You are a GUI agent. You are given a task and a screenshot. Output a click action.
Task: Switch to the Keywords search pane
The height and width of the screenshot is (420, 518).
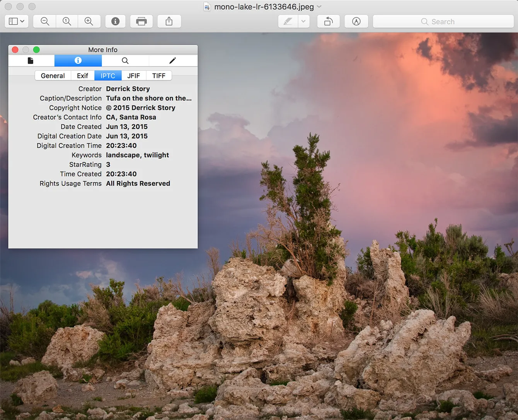[x=125, y=61]
